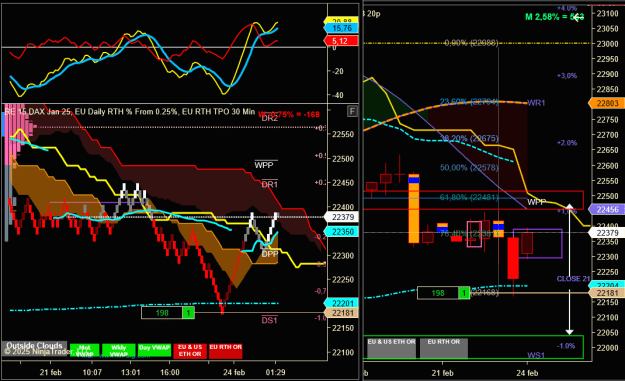This screenshot has height=381, width=625.
Task: Click the 10:07 time axis label
Action: (x=92, y=372)
